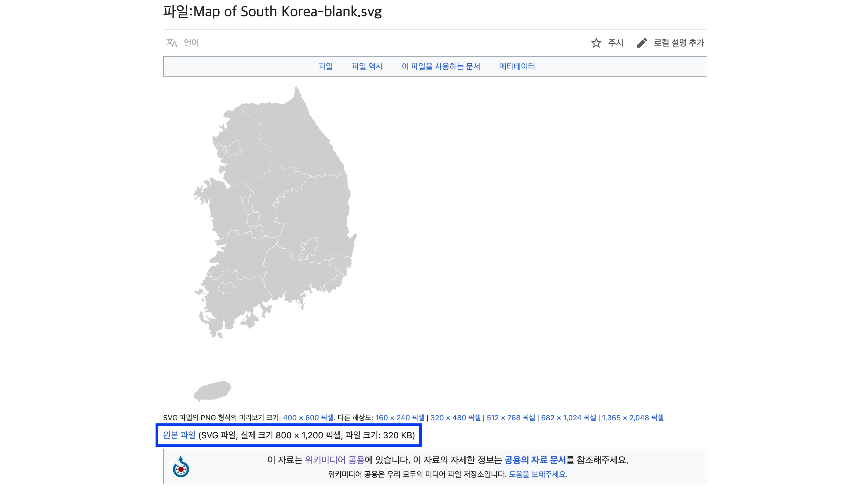
Task: Toggle 주시 watch for this page
Action: click(x=615, y=43)
